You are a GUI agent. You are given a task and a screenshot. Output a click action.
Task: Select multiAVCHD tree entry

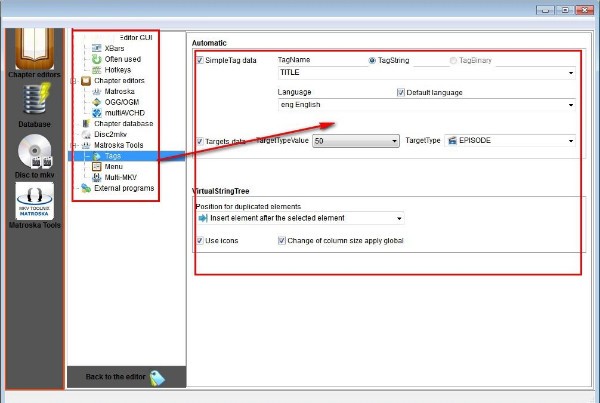(x=125, y=113)
